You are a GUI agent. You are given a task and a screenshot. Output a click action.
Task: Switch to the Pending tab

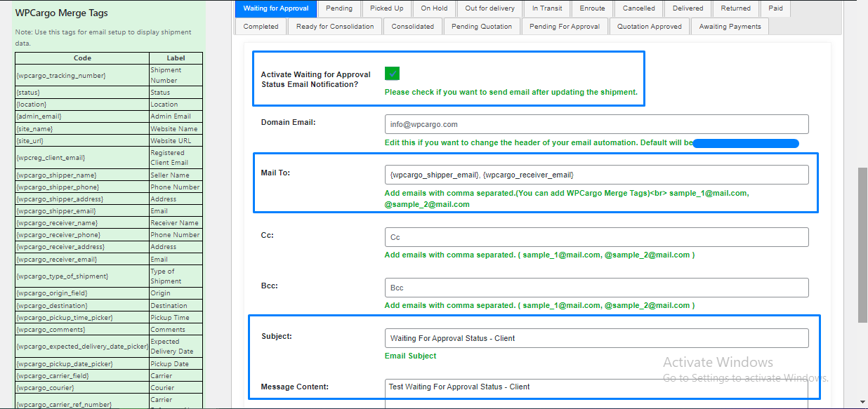coord(339,8)
